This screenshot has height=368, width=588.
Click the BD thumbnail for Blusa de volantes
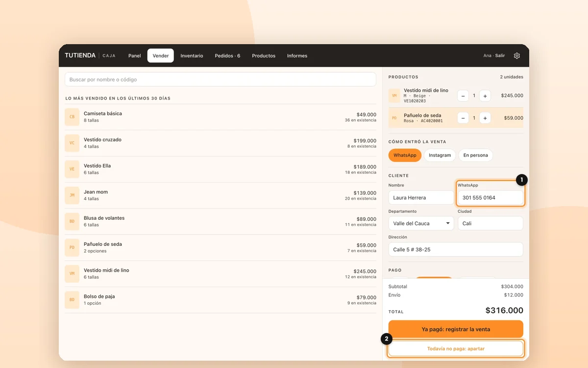point(72,221)
